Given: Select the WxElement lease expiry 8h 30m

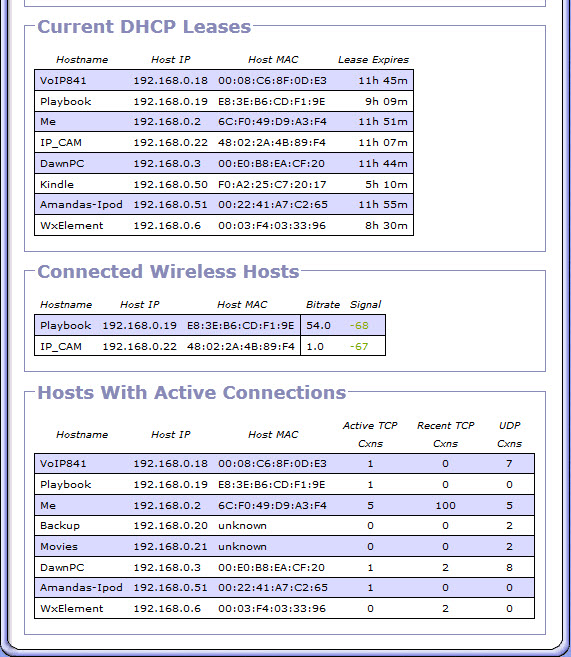Looking at the screenshot, I should pos(386,225).
